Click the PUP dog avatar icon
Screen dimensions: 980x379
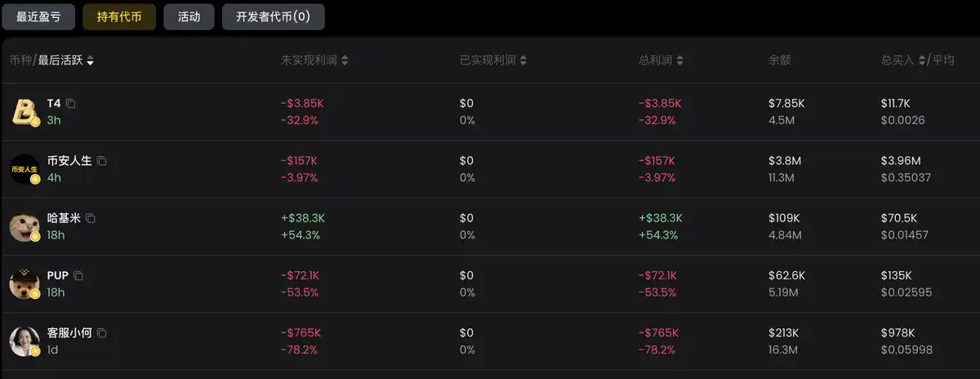pos(24,283)
